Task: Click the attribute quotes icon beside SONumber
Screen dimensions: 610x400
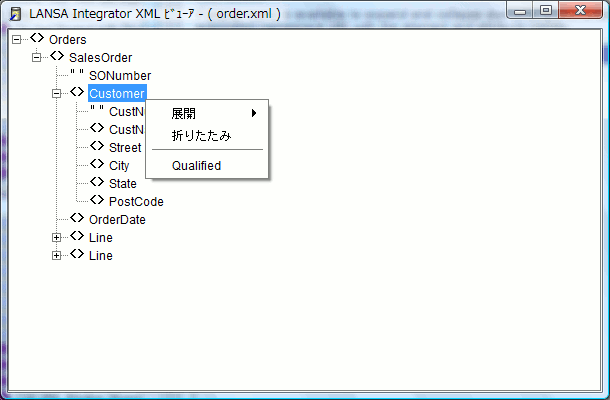Action: click(77, 73)
